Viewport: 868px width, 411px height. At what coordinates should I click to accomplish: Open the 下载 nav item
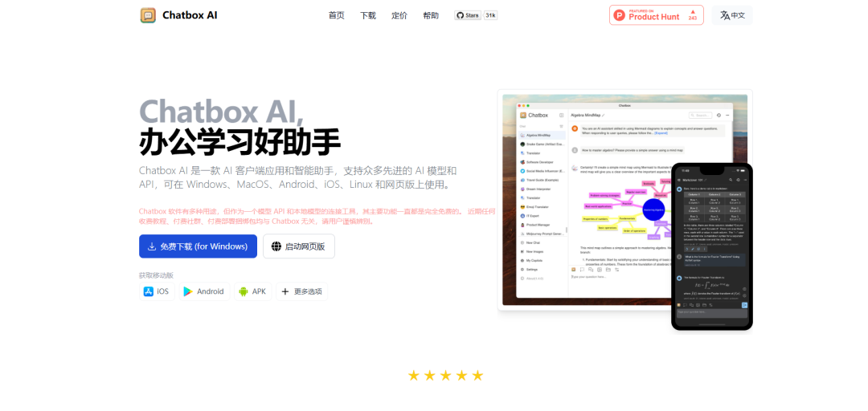367,15
